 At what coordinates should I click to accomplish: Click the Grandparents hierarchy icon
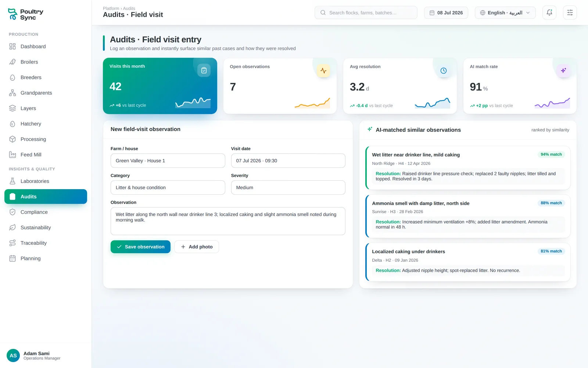(x=12, y=93)
